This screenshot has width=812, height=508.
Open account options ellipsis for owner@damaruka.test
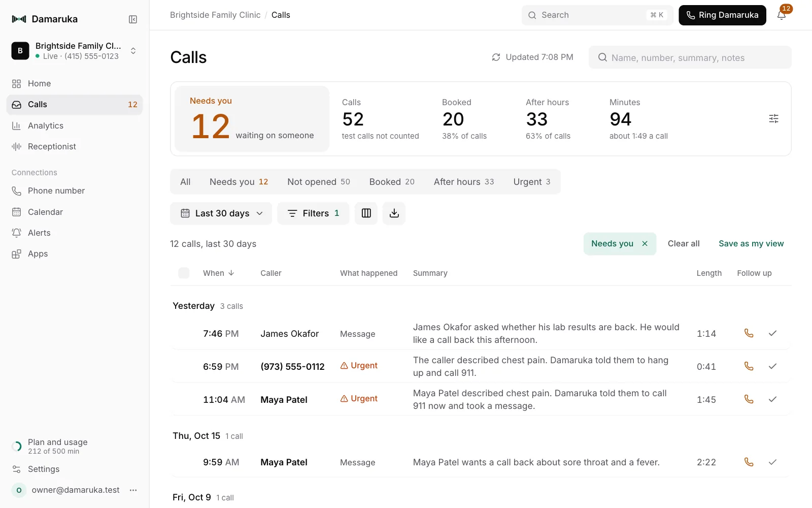(x=133, y=490)
